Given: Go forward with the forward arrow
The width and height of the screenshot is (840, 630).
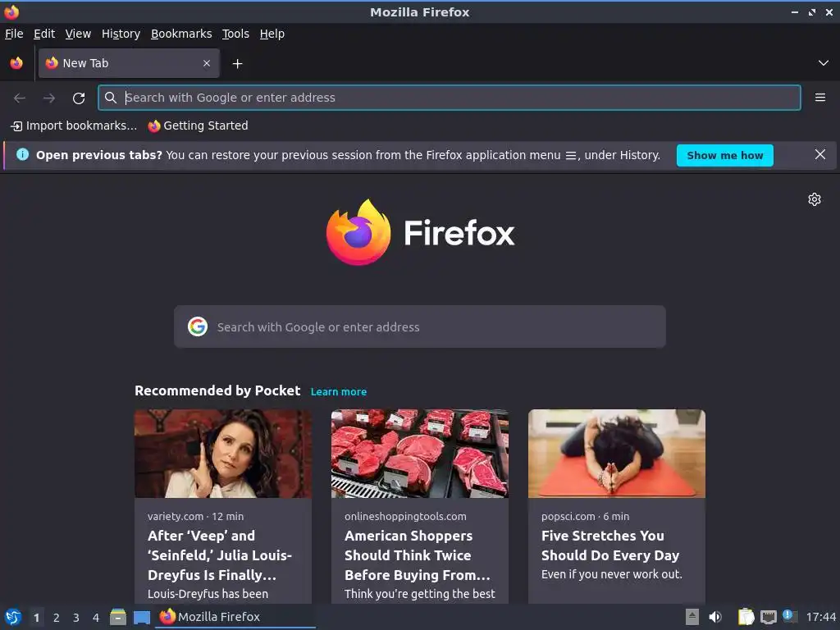Looking at the screenshot, I should pos(48,98).
